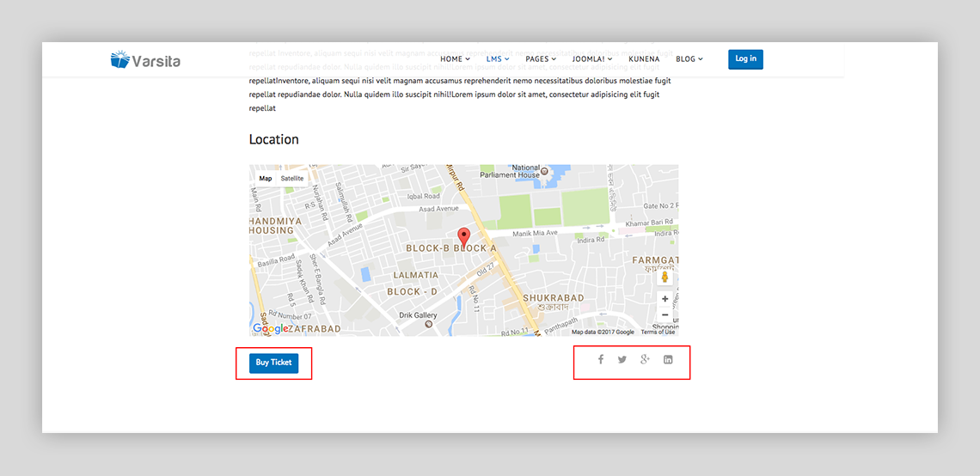Click the Twitter share icon

click(x=622, y=359)
